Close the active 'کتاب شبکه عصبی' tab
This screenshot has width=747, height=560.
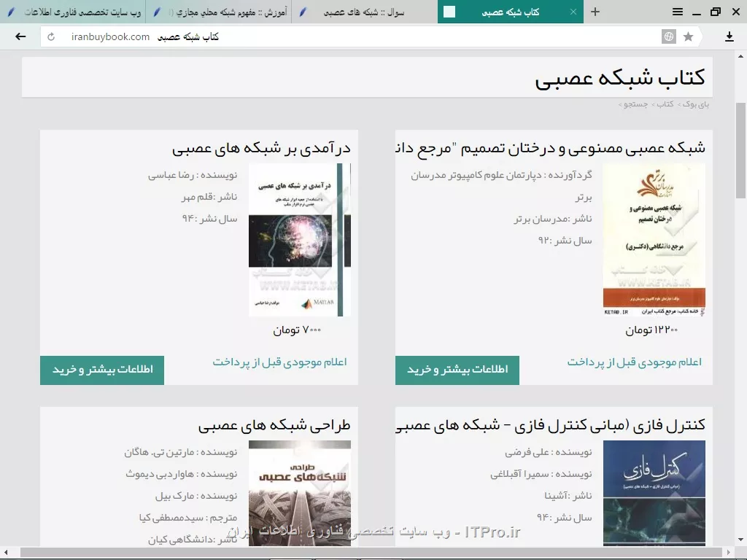(x=573, y=12)
